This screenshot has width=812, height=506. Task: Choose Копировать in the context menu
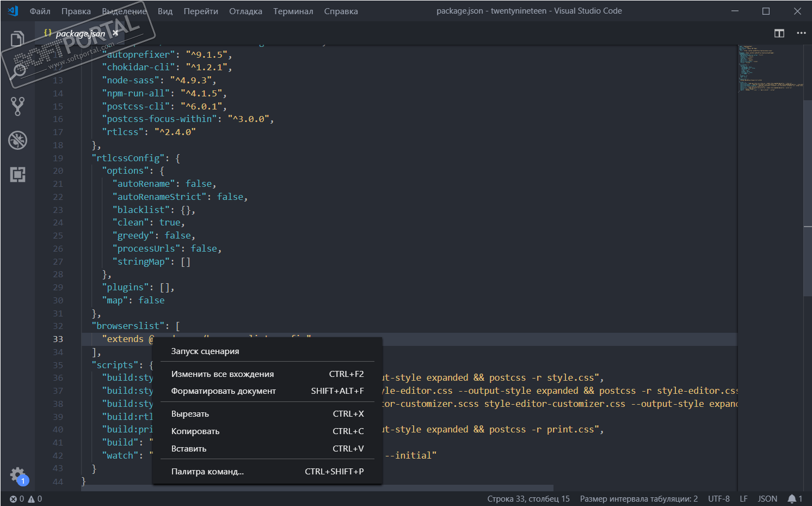tap(195, 431)
